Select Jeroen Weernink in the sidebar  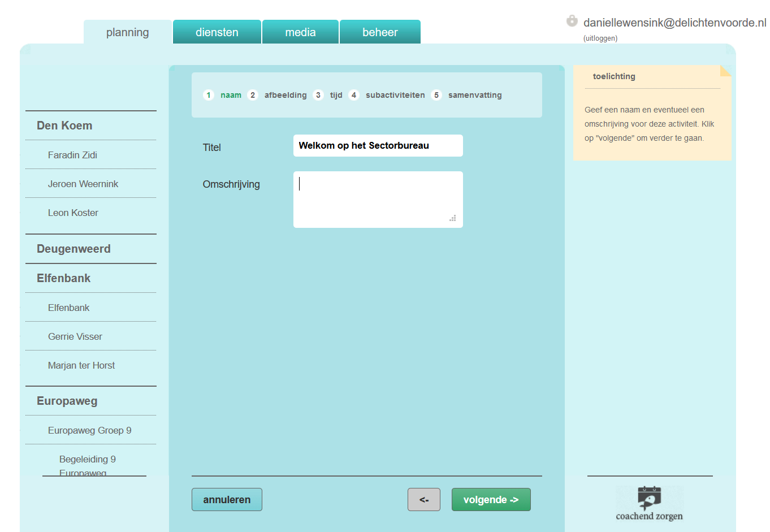83,184
